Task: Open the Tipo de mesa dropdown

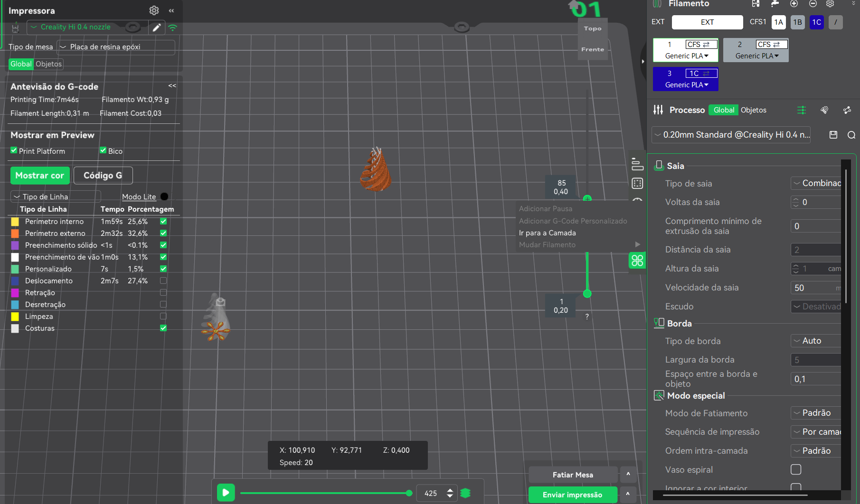Action: coord(116,47)
